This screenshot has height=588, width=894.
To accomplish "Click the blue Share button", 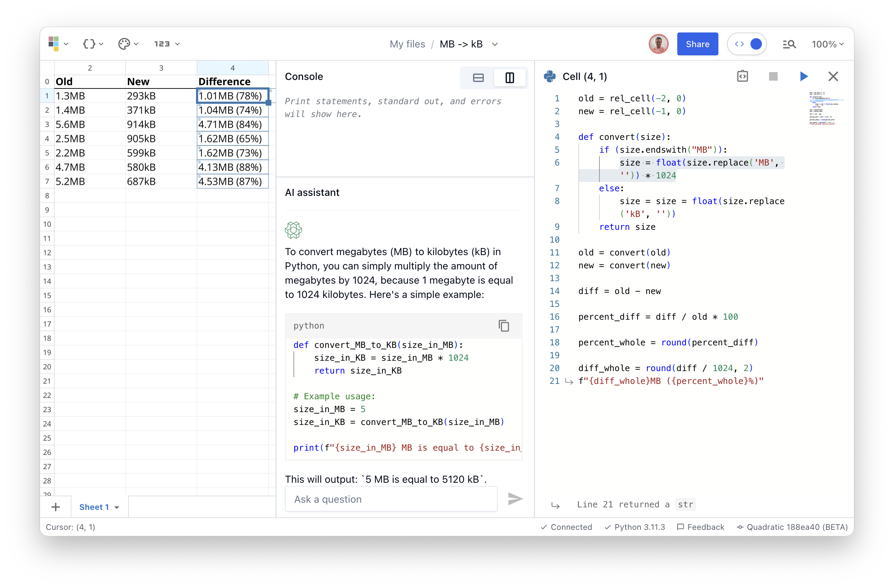I will pyautogui.click(x=697, y=44).
